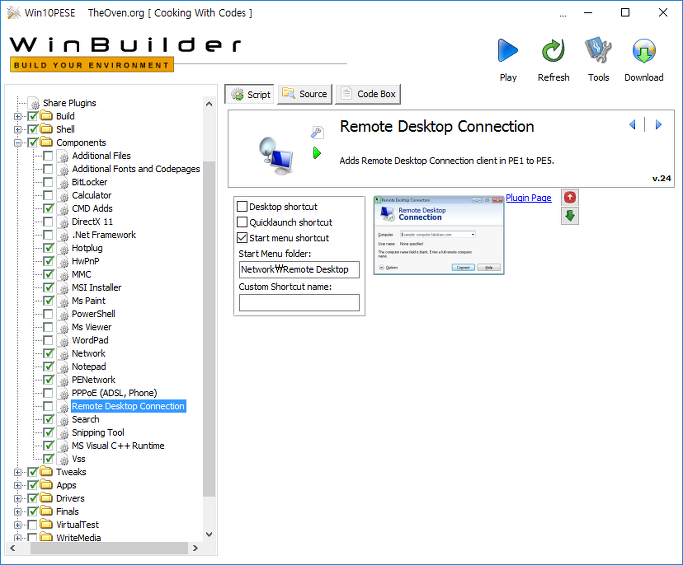Open the Tools icon
The image size is (683, 565).
pyautogui.click(x=598, y=51)
